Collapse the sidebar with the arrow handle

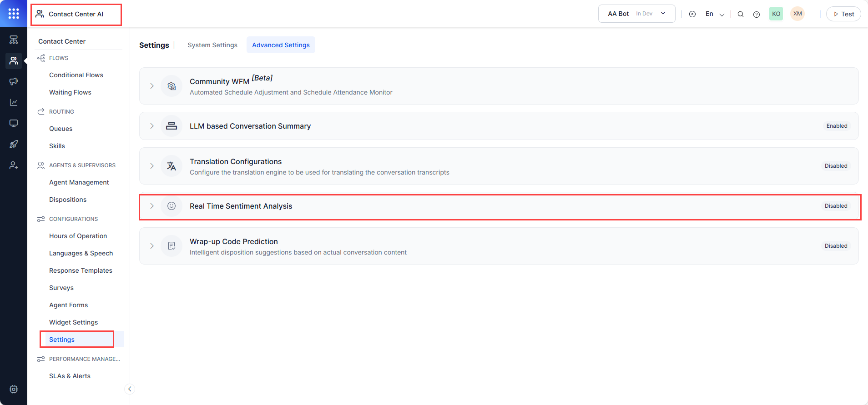pyautogui.click(x=130, y=389)
